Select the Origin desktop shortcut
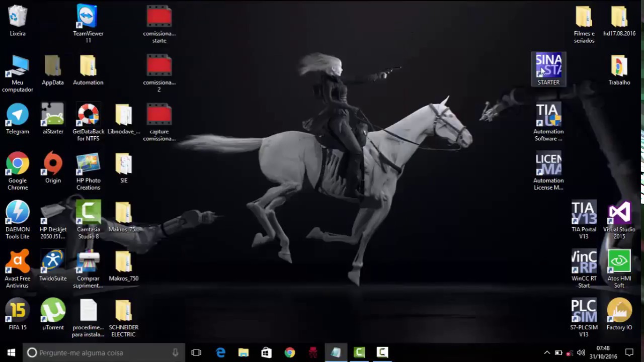Image resolution: width=644 pixels, height=362 pixels. [53, 168]
